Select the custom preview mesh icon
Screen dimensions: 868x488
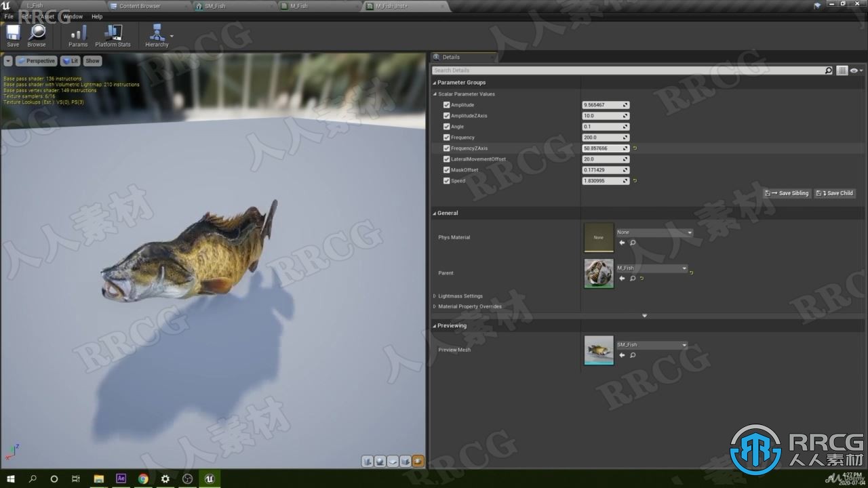pyautogui.click(x=418, y=462)
